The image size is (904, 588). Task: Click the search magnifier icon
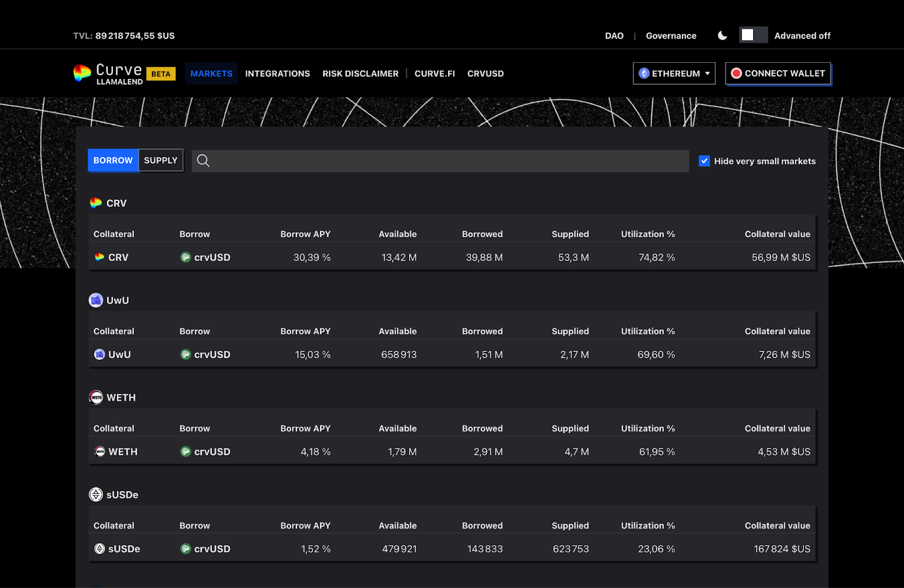[x=203, y=161]
